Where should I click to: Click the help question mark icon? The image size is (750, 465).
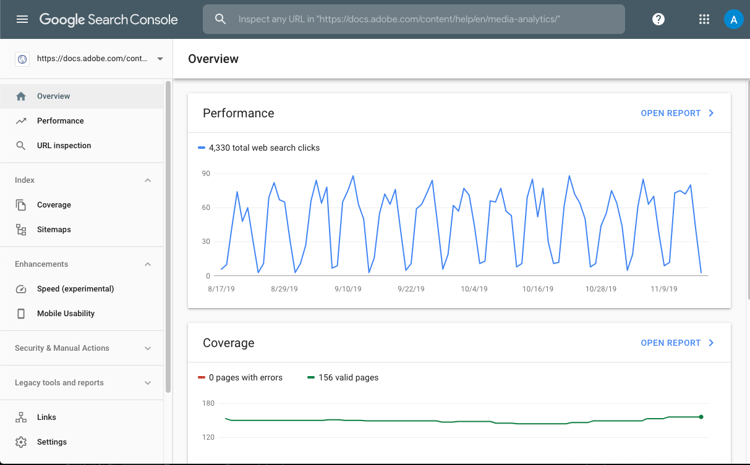pyautogui.click(x=658, y=19)
